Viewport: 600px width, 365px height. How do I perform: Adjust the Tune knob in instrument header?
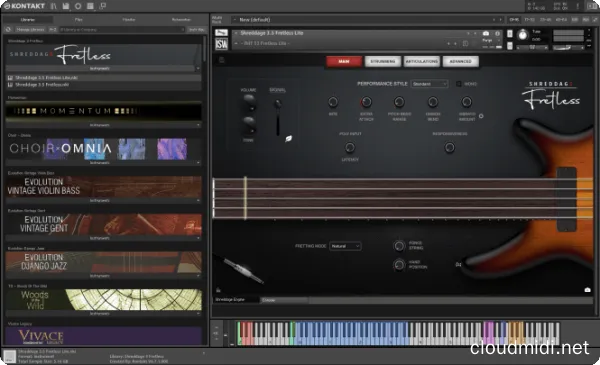pyautogui.click(x=522, y=35)
